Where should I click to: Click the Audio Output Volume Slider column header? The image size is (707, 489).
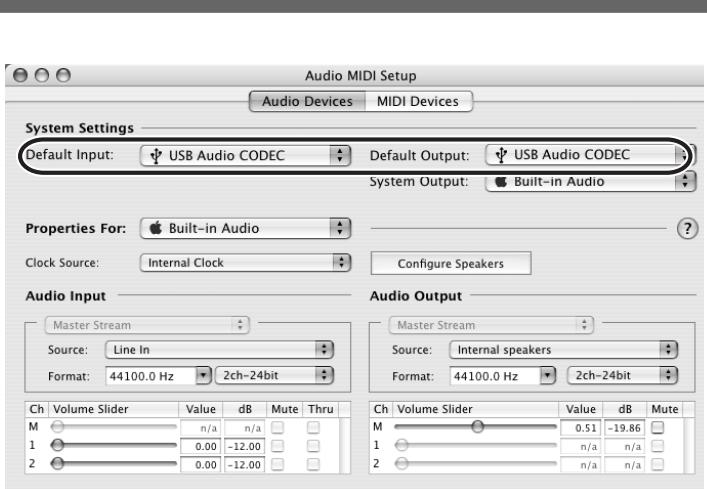[475, 409]
